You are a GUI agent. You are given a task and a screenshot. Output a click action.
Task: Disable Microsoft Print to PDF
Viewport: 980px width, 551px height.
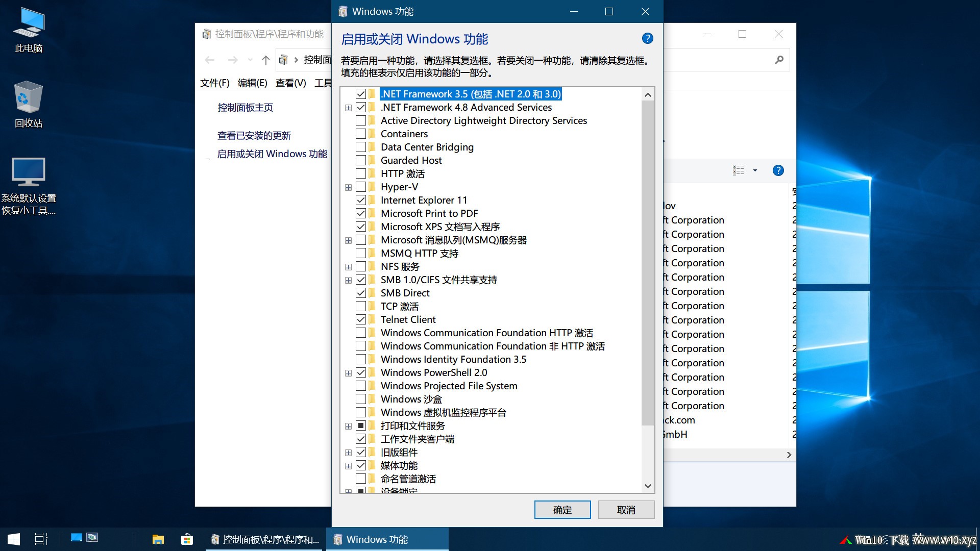pos(361,213)
